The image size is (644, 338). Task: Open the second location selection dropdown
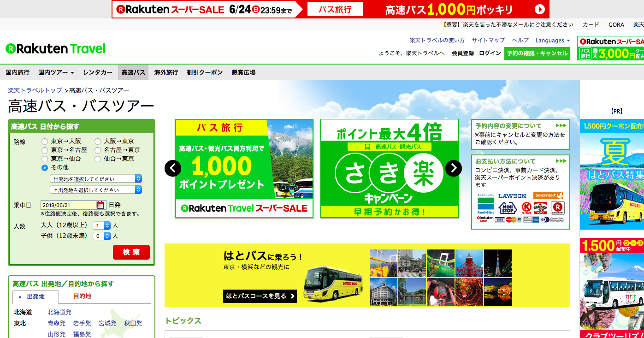96,190
